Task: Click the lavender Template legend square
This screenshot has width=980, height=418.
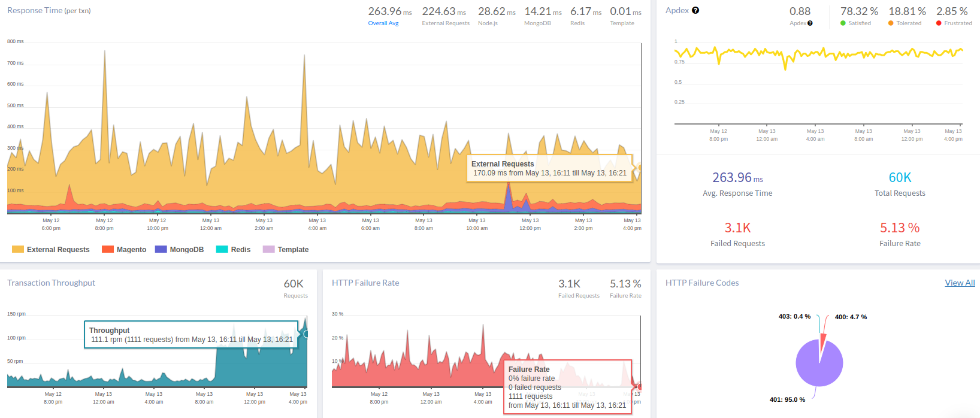Action: tap(268, 249)
